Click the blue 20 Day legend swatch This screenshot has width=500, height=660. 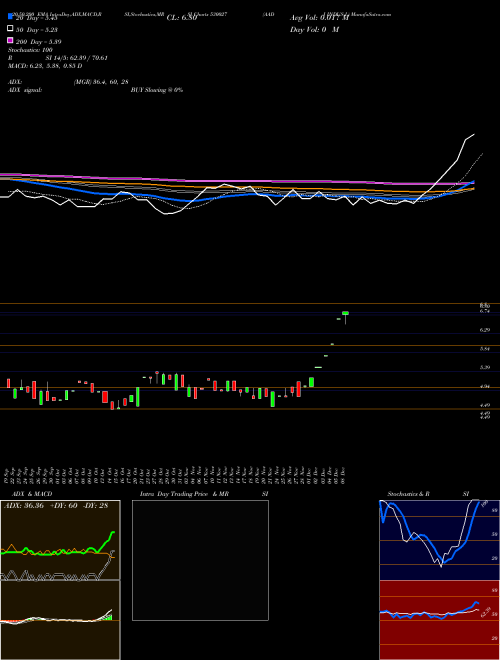(x=11, y=17)
